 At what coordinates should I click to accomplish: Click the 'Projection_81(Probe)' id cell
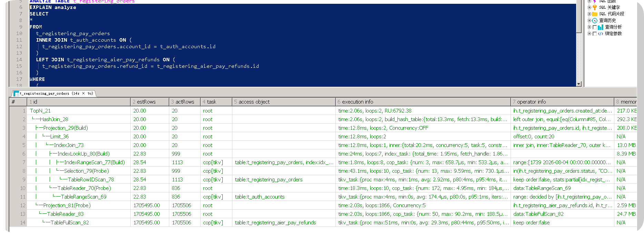pos(79,205)
